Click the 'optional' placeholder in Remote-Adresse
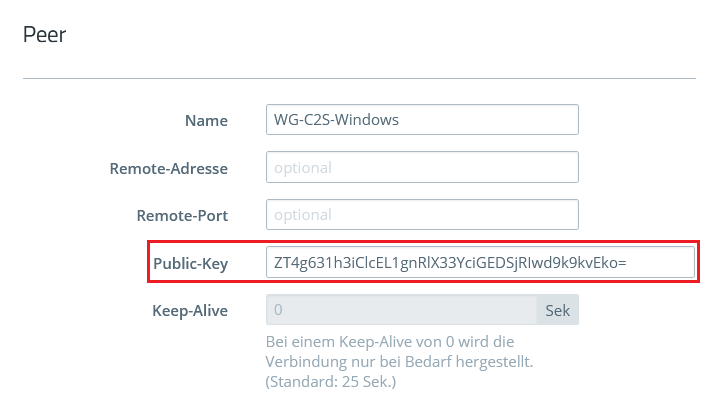717x405 pixels. coord(302,168)
